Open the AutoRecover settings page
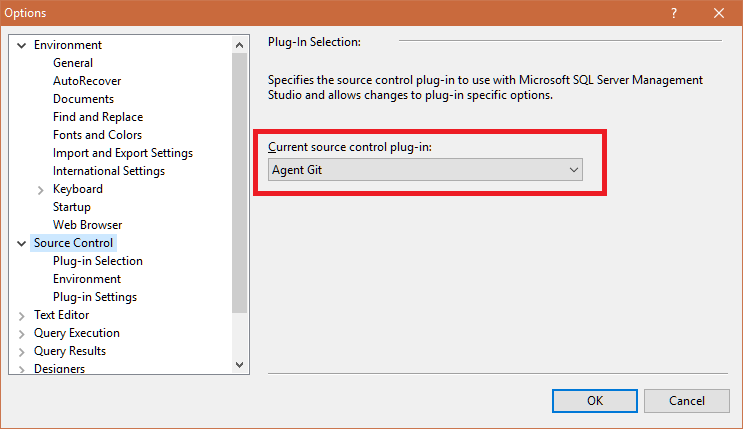The width and height of the screenshot is (743, 429). 87,81
